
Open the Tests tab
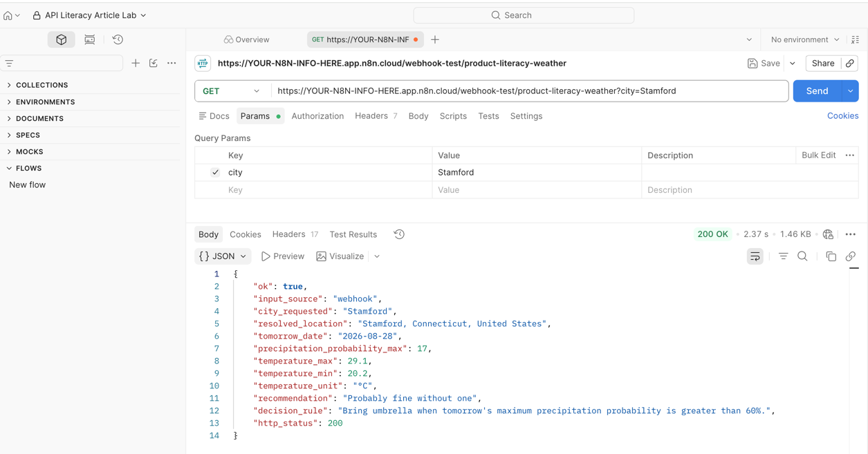(488, 116)
